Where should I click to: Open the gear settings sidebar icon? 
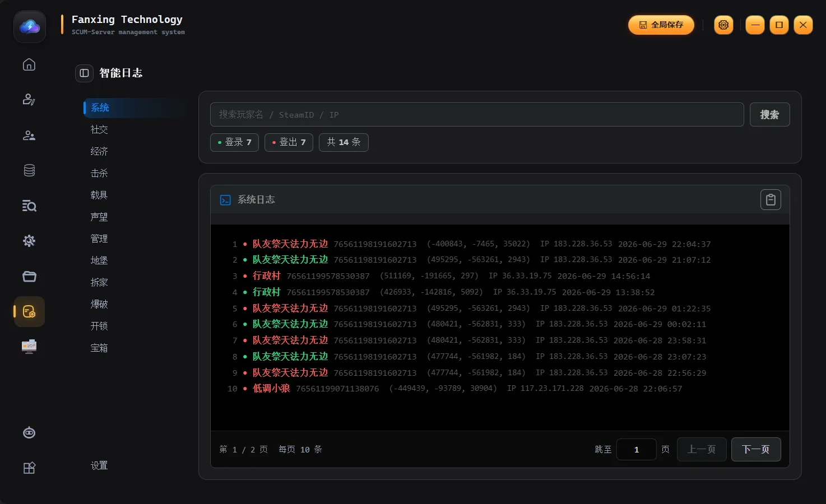[x=29, y=241]
